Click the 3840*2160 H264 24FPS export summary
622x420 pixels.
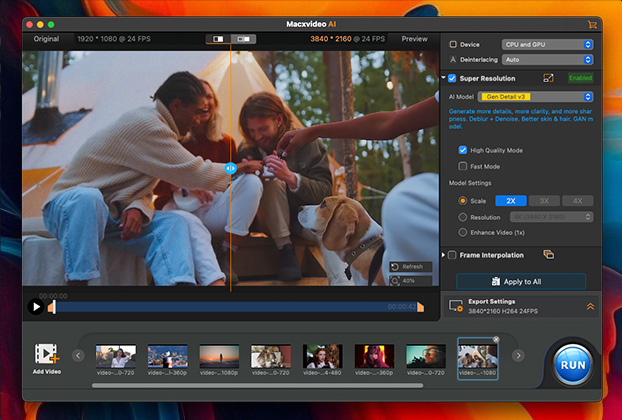click(x=503, y=311)
